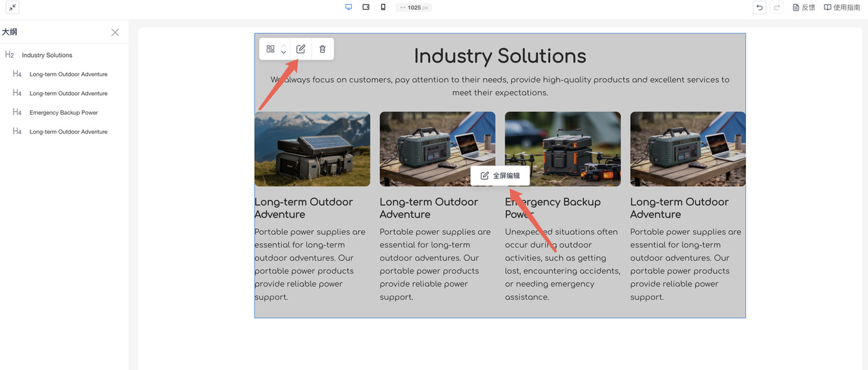Select the orange power station image
This screenshot has height=370, width=868.
coord(563,149)
